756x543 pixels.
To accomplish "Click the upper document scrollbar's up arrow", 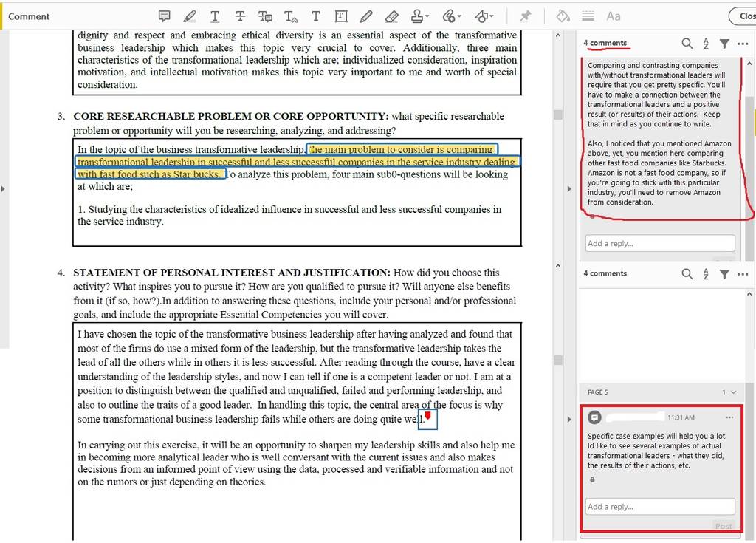I will (558, 35).
